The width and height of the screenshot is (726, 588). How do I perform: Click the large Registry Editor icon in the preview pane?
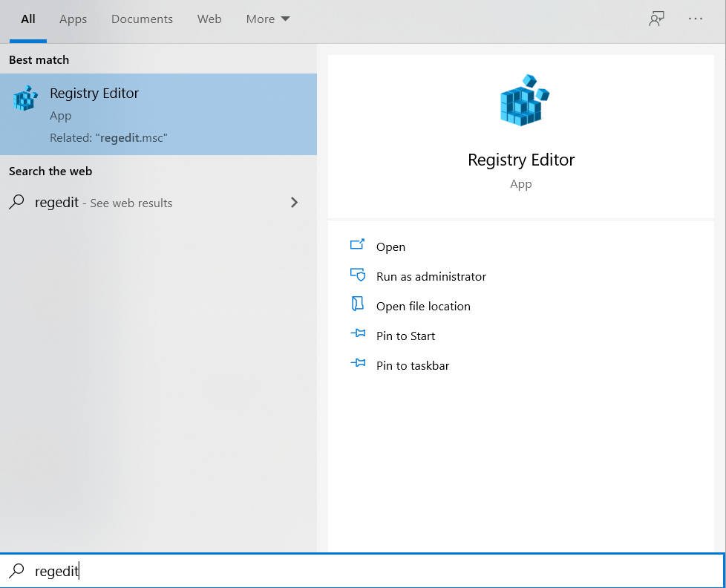coord(524,100)
